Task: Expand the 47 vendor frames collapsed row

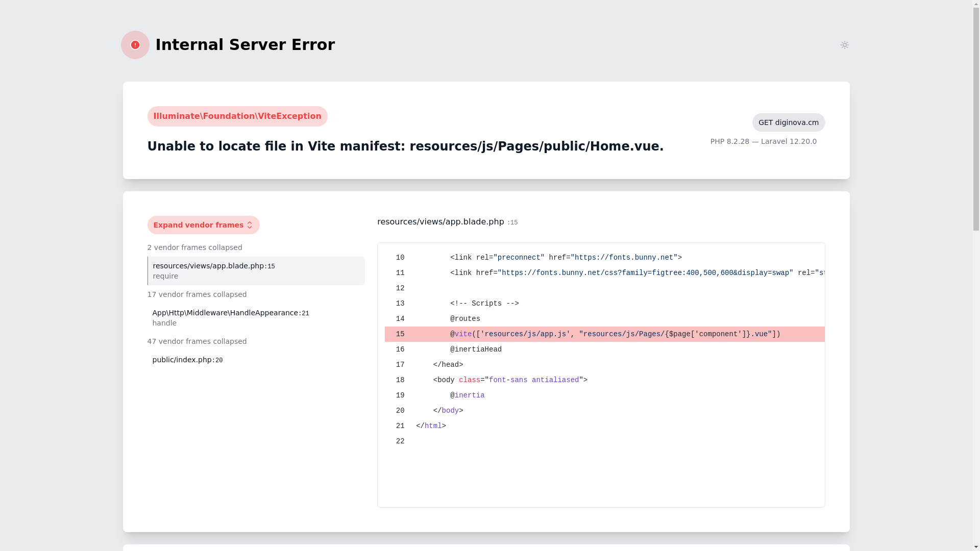Action: click(x=197, y=341)
